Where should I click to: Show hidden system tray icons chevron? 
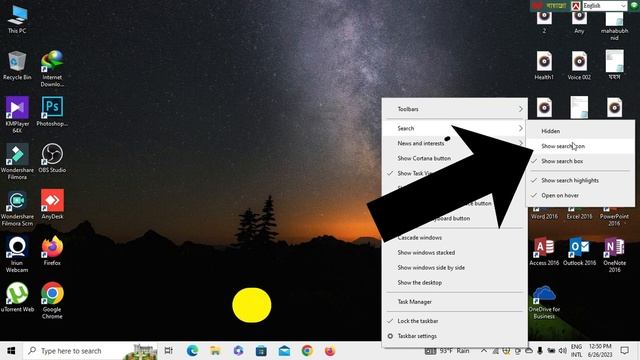(484, 351)
